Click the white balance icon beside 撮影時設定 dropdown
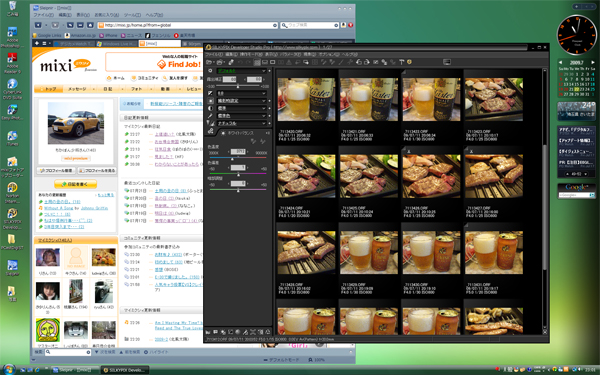 click(210, 101)
